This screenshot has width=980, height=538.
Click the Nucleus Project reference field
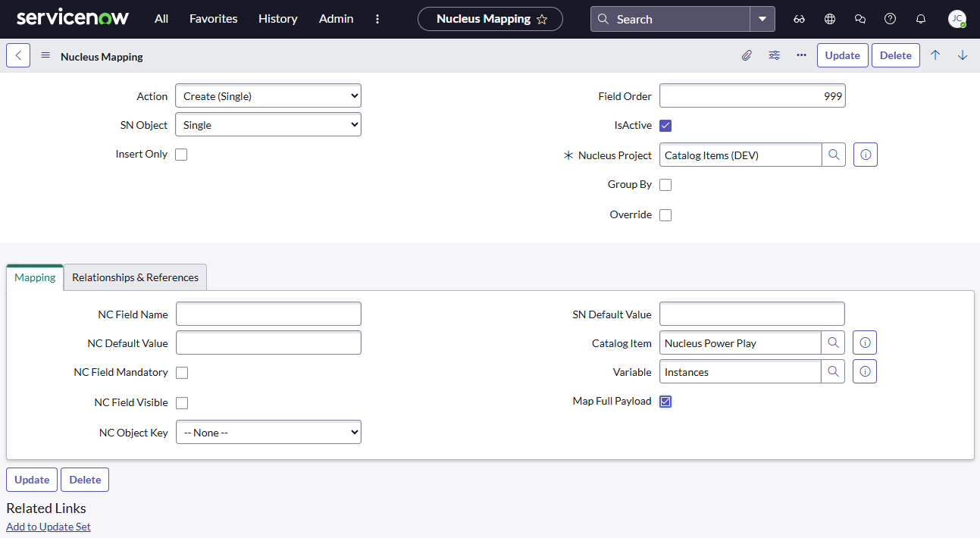pyautogui.click(x=740, y=155)
